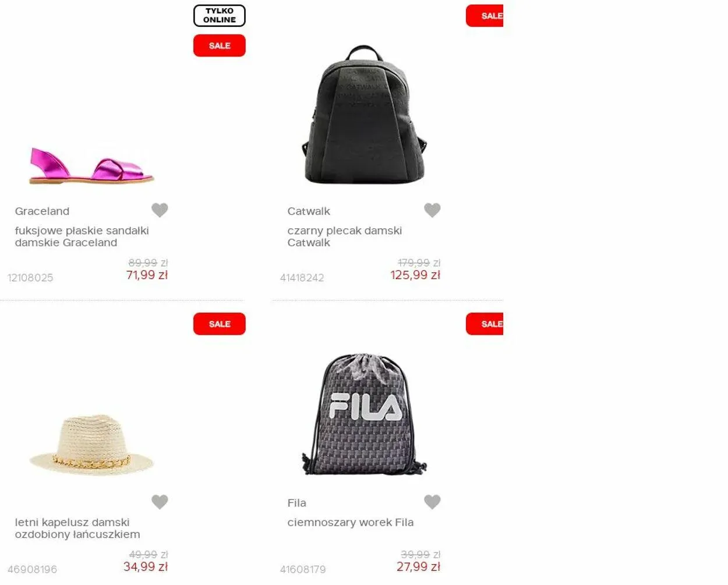728x585 pixels.
Task: Open the straw hat product image
Action: coord(91,445)
